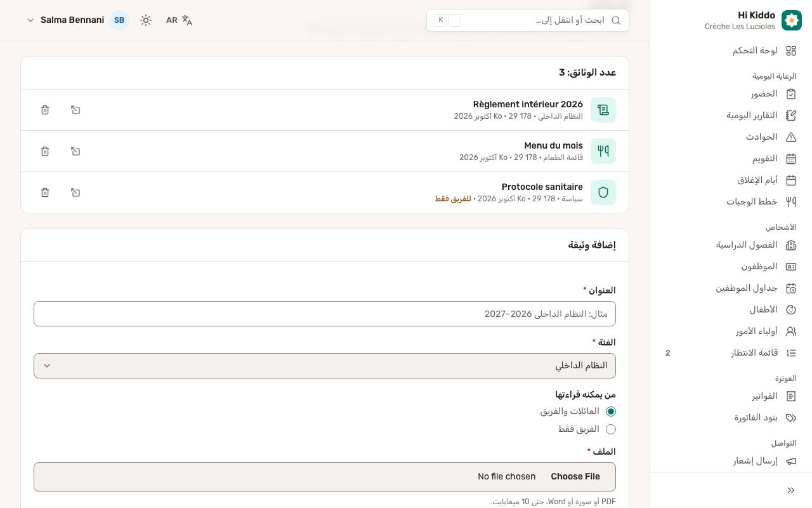Click the SB user avatar
Viewport: 812px width, 508px height.
(x=119, y=20)
